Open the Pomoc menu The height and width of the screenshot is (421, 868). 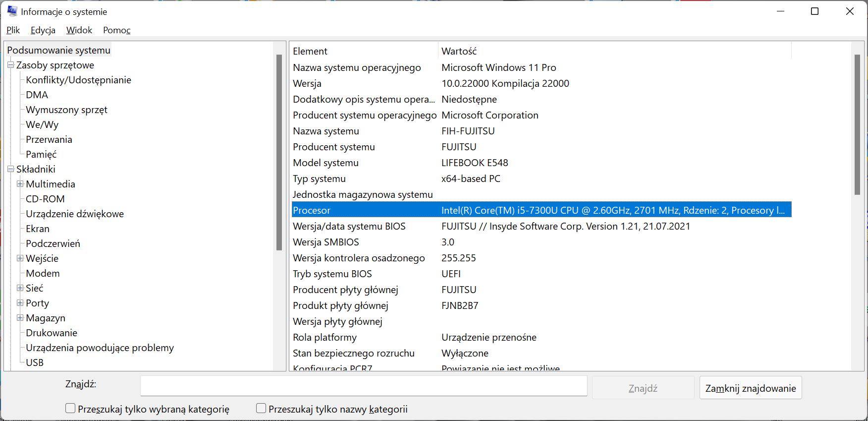point(117,30)
